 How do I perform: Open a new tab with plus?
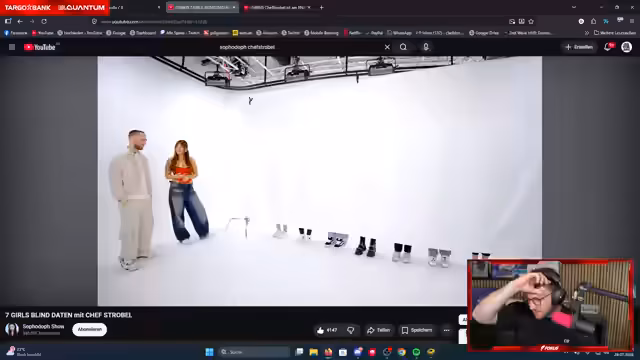[321, 7]
